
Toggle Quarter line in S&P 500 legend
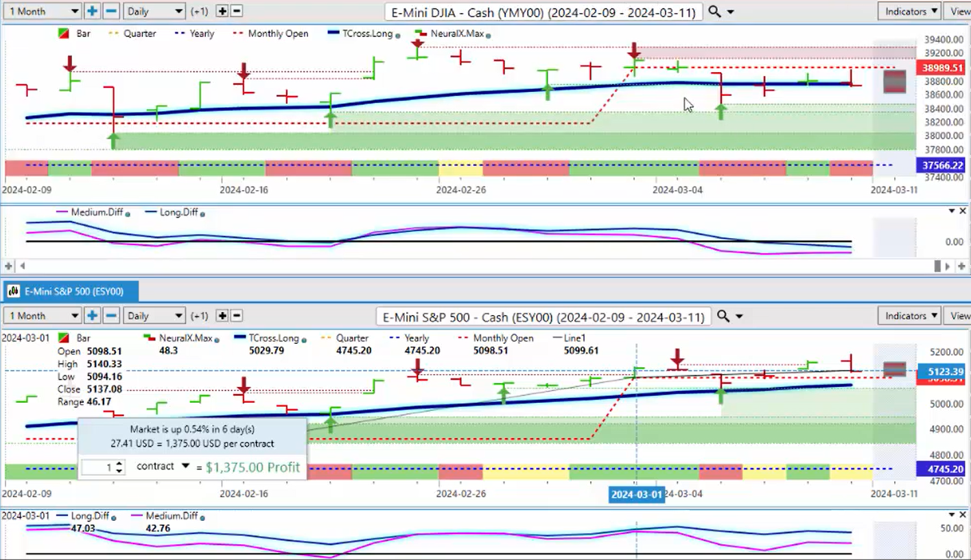pyautogui.click(x=343, y=338)
